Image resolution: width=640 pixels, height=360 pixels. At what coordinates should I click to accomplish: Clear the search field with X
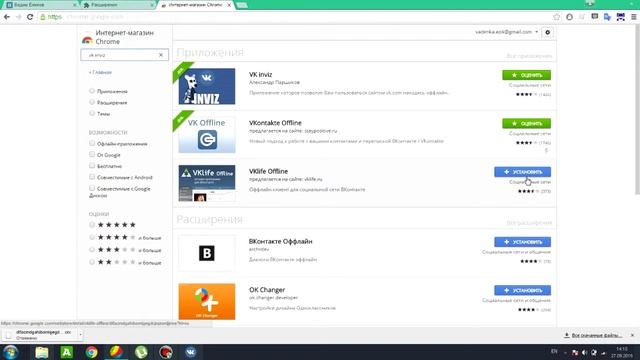(x=161, y=55)
